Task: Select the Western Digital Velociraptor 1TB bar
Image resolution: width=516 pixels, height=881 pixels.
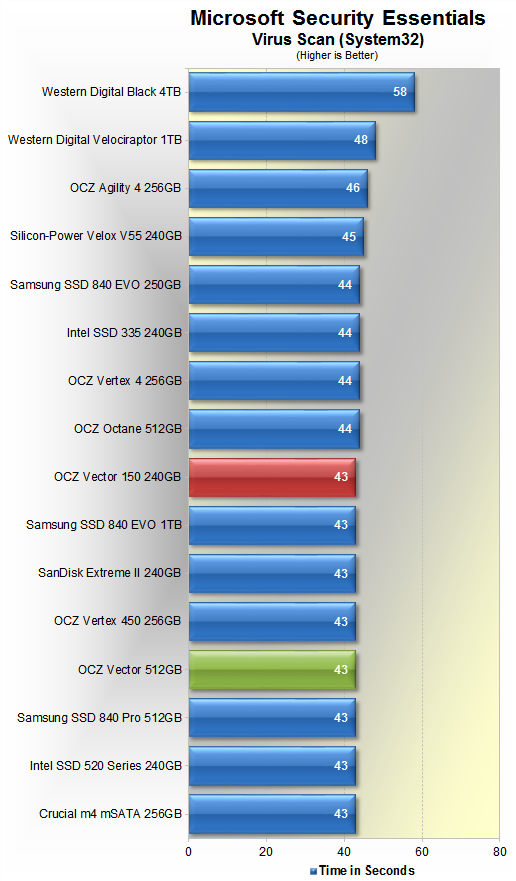Action: [x=282, y=140]
